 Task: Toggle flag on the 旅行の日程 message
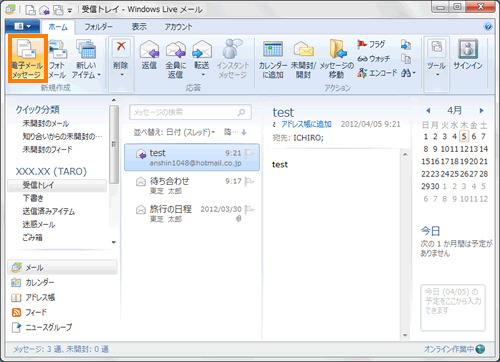[249, 209]
